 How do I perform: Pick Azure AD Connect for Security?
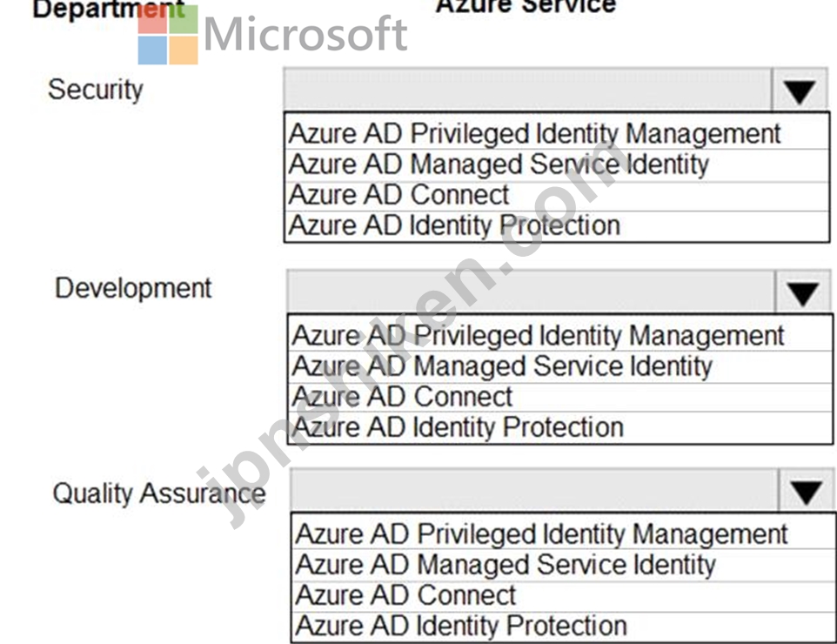coord(557,195)
